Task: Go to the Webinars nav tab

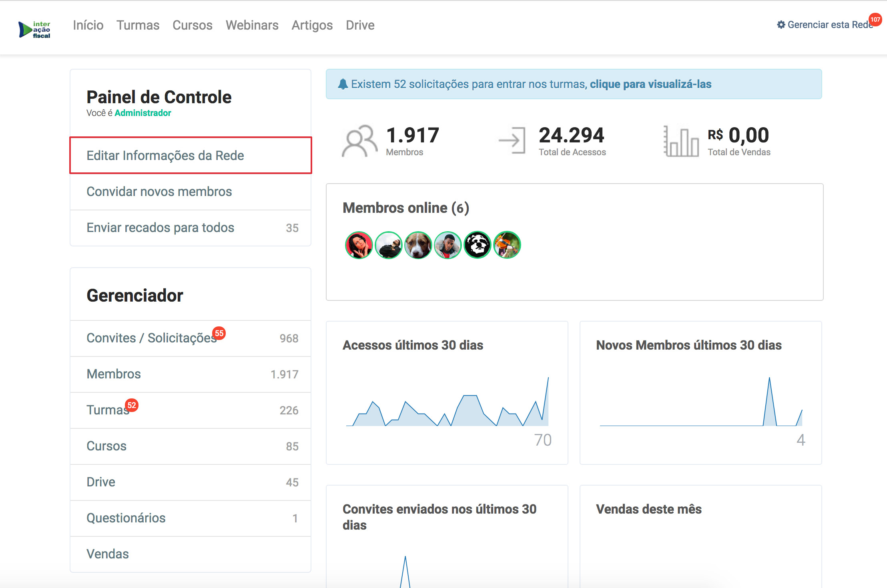Action: point(252,25)
